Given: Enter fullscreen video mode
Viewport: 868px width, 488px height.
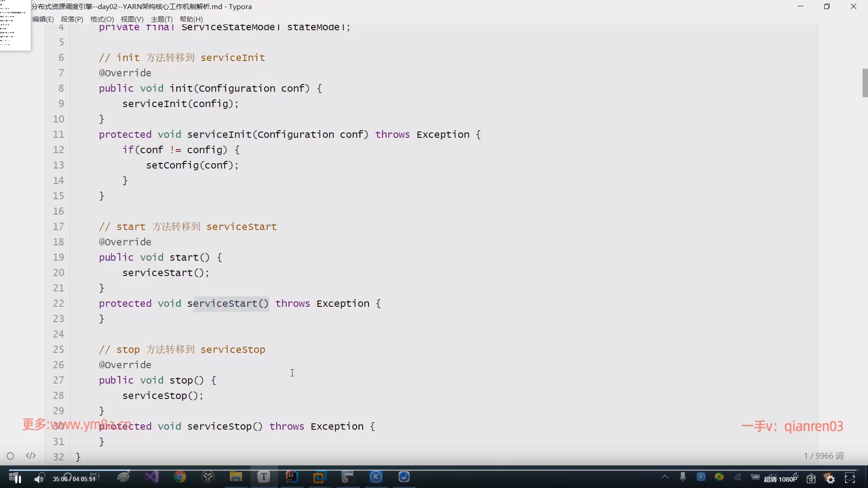Looking at the screenshot, I should pyautogui.click(x=850, y=479).
